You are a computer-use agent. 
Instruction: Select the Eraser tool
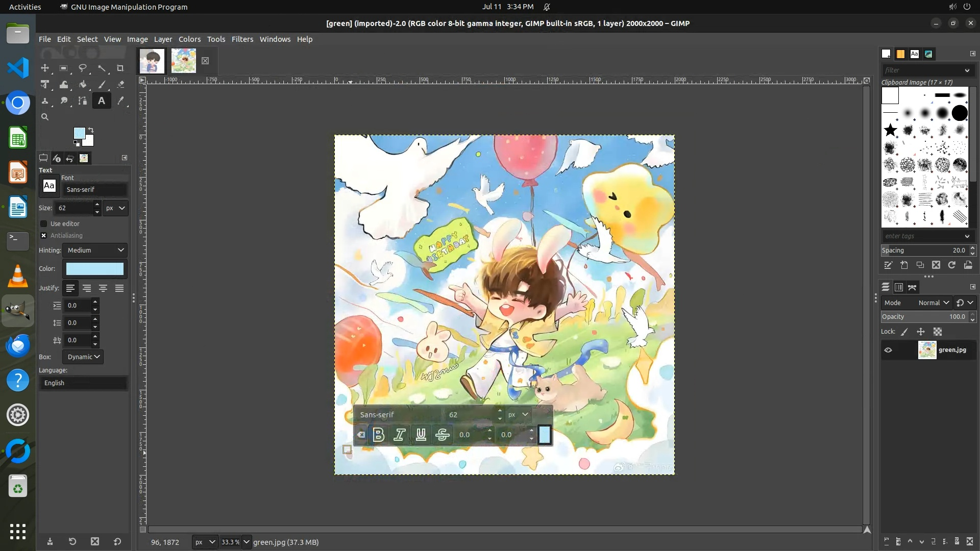pos(120,85)
